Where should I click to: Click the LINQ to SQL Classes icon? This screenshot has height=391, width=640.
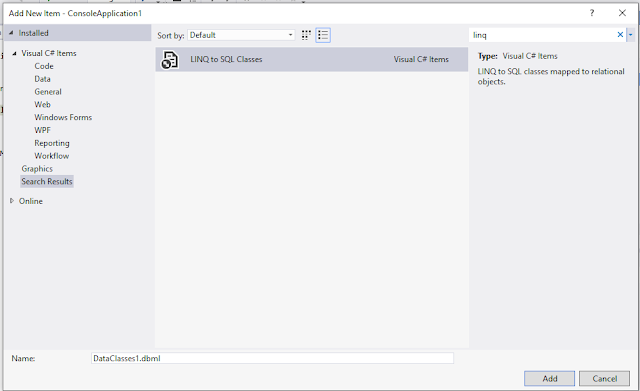[170, 60]
